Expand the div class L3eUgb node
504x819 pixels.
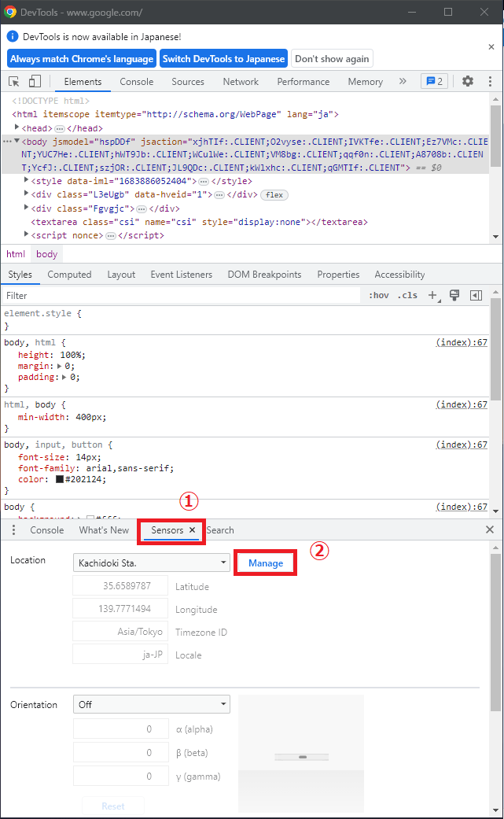(x=26, y=194)
